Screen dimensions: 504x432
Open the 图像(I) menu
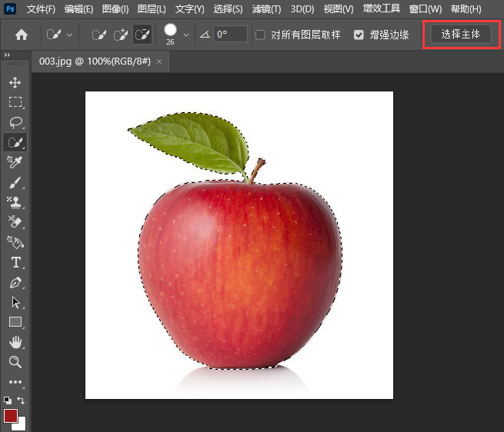click(115, 9)
